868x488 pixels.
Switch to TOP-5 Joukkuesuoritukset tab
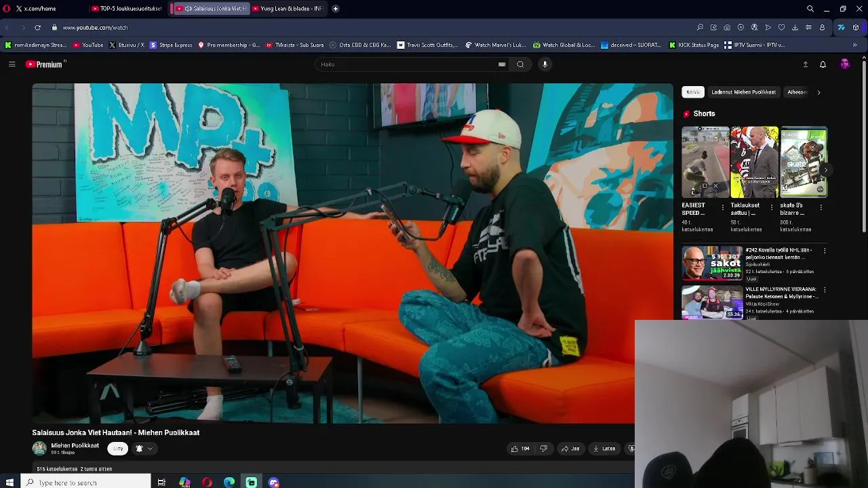pos(127,9)
